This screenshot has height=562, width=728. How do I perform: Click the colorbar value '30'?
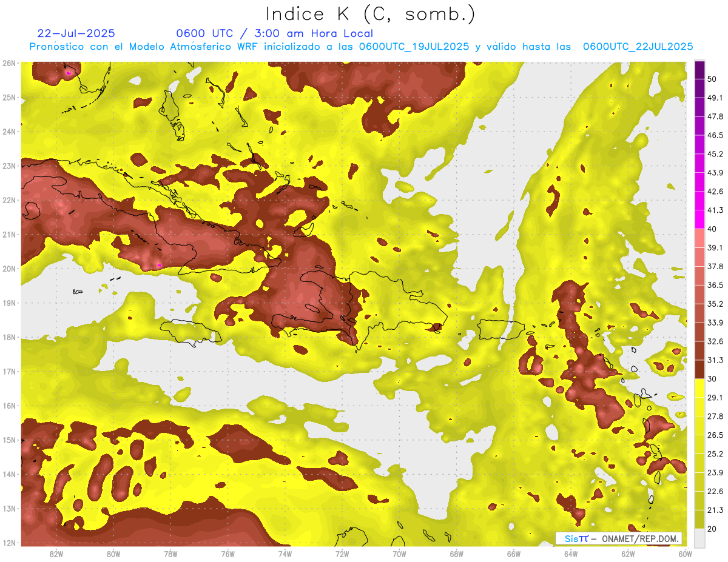pos(713,379)
